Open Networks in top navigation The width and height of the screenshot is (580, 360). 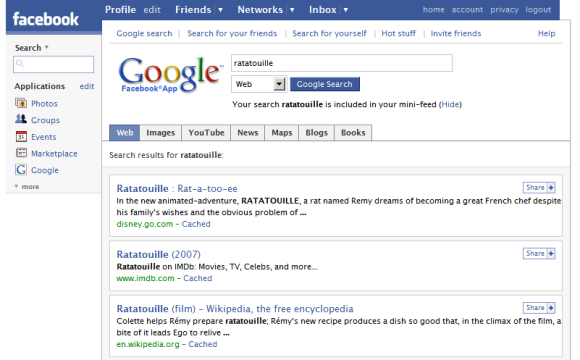tap(260, 10)
